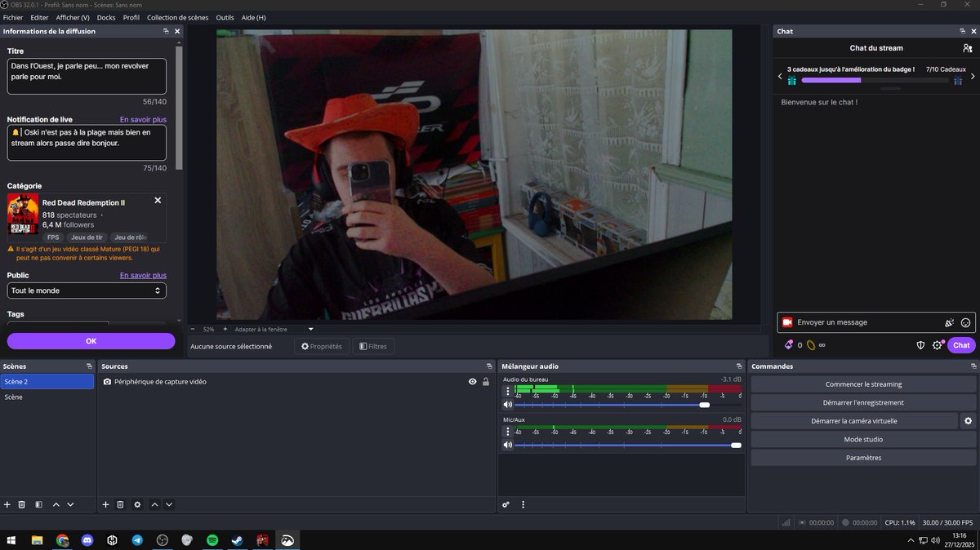The image size is (980, 550).
Task: Open the source properties gear in Sources toolbar
Action: coord(136,504)
